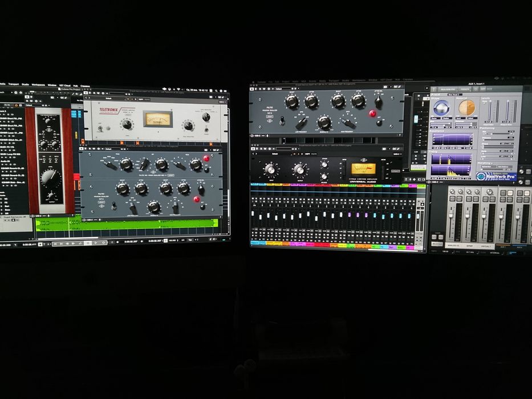Click the Teletronix LA-2A Gain knob
The height and width of the screenshot is (399, 532).
[127, 124]
